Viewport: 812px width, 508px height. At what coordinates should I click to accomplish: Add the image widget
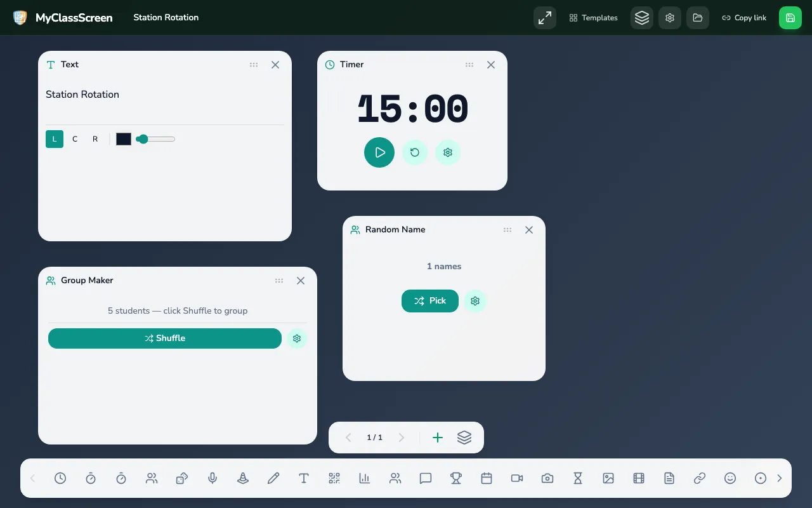[x=608, y=478]
